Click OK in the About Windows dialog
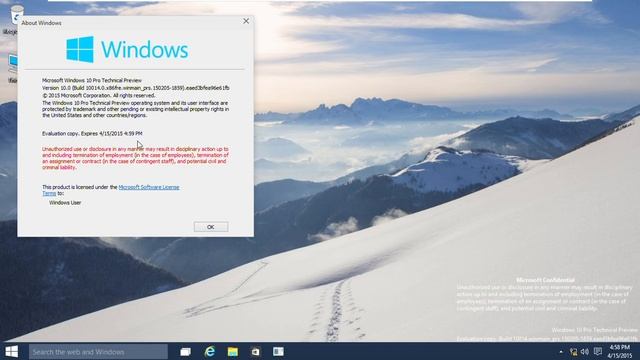 [211, 227]
